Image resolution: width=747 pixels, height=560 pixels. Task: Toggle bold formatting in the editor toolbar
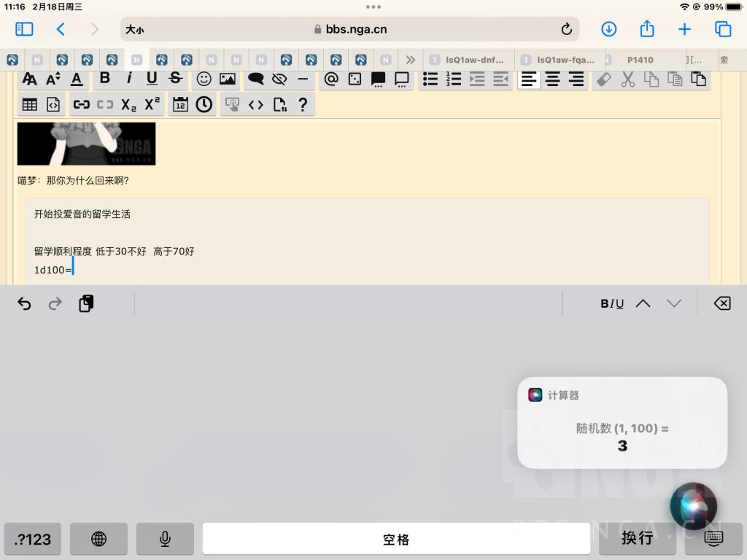tap(105, 78)
